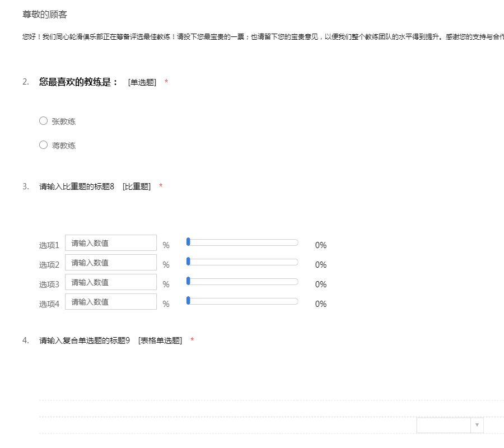Click the 选项1 row label
The width and height of the screenshot is (504, 448).
(x=49, y=245)
